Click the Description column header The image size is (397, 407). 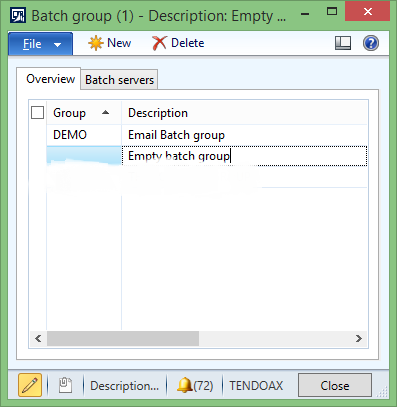(x=244, y=113)
